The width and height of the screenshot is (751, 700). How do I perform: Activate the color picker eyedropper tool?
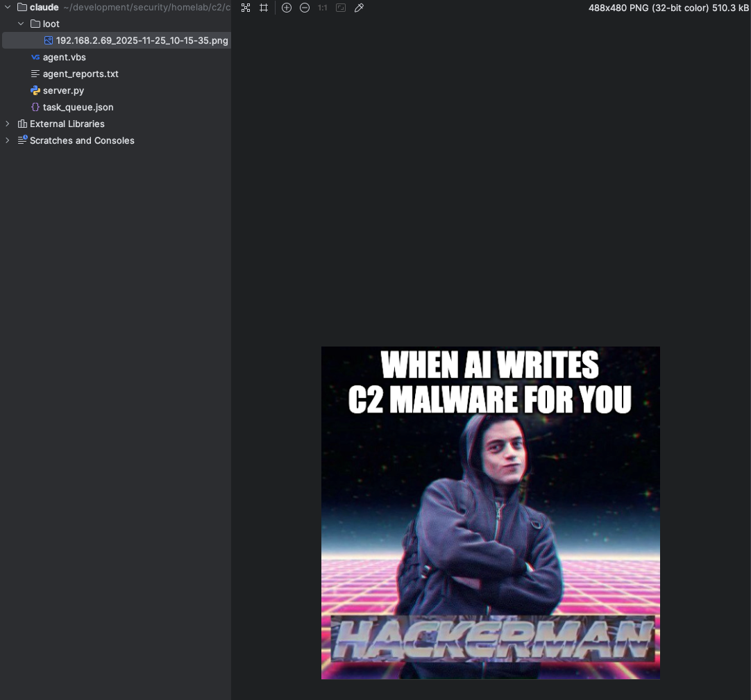tap(359, 8)
